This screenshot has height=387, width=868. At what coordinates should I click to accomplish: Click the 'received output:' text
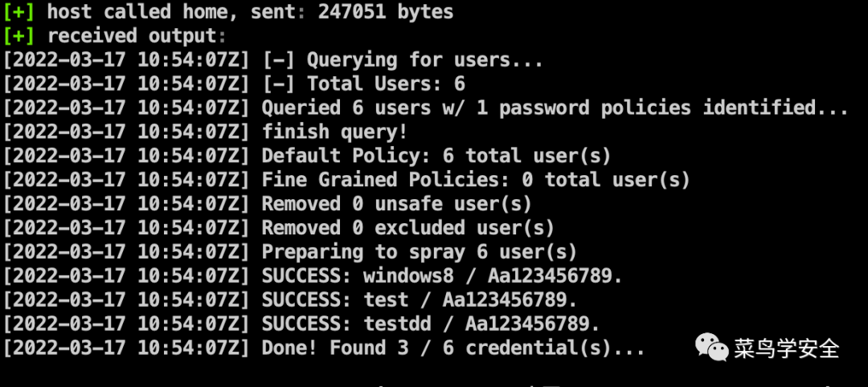click(137, 36)
